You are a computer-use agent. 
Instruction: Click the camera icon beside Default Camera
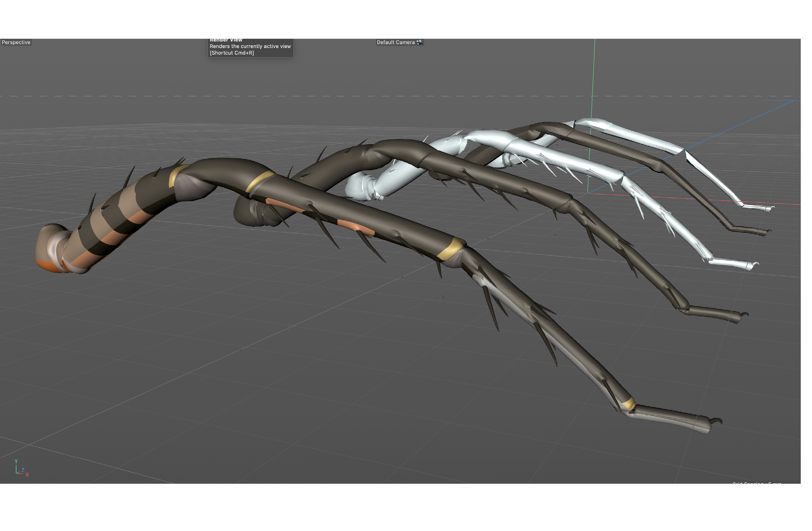(419, 42)
